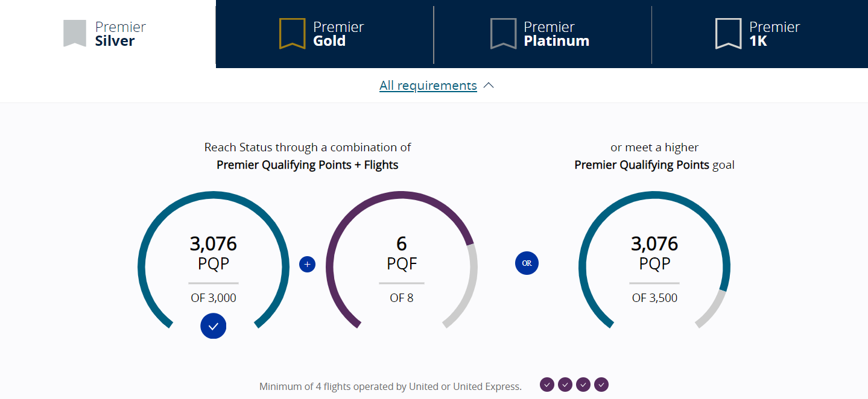Click the OR circle icon between goal options
Viewport: 868px width, 399px height.
[x=526, y=263]
